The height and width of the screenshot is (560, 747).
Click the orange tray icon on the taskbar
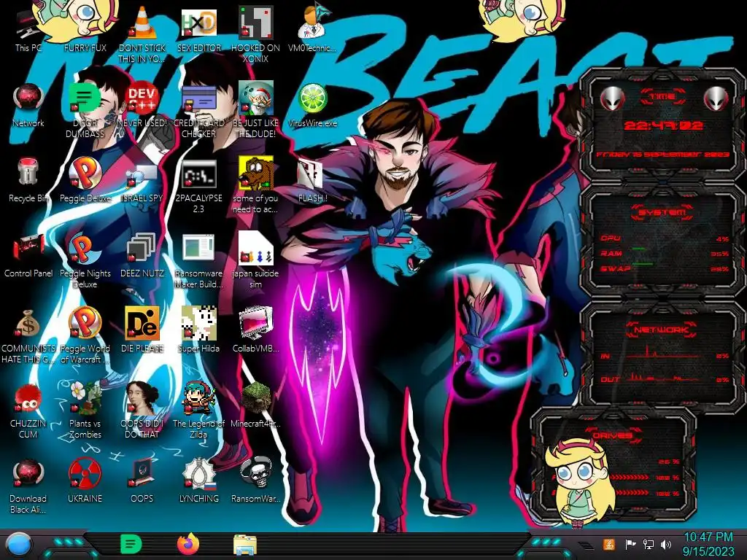point(609,544)
